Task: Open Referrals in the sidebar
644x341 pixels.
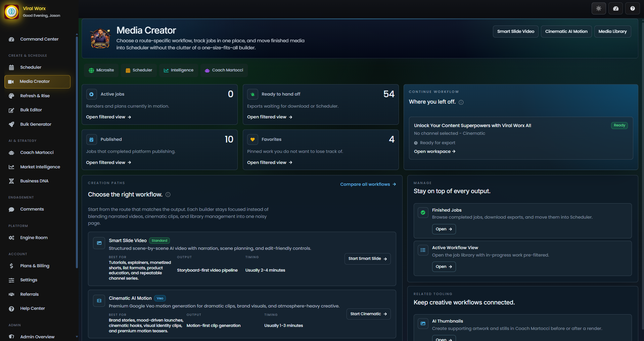Action: pos(38,294)
